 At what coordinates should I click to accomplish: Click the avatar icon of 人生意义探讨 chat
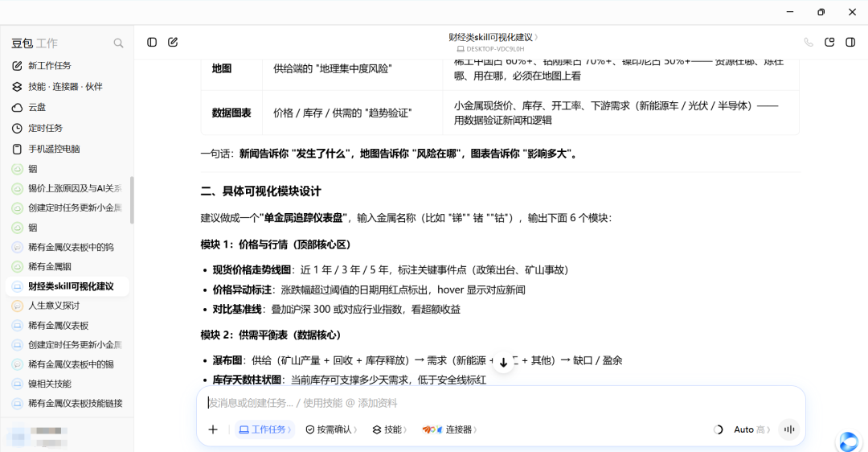[18, 306]
